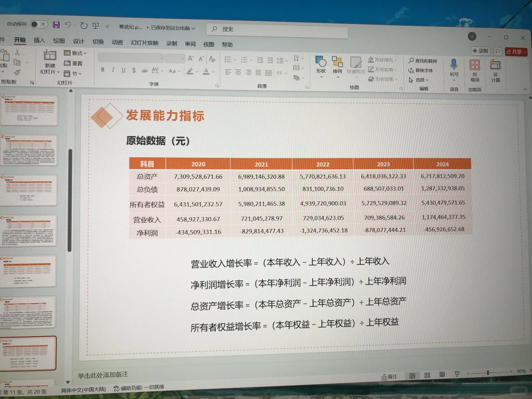The width and height of the screenshot is (532, 399).
Task: Start 听写 (Dictate) voice input
Action: click(x=454, y=66)
